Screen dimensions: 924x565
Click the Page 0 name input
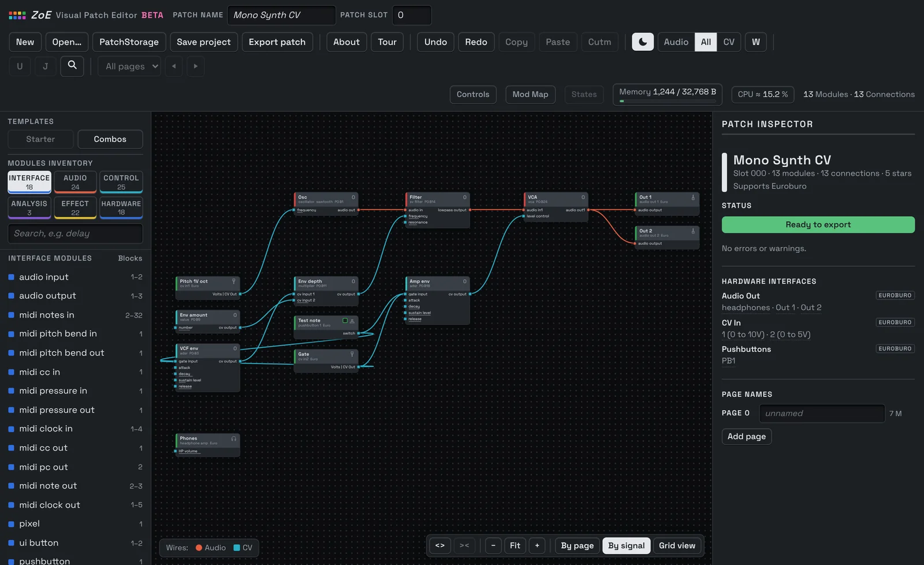coord(822,413)
